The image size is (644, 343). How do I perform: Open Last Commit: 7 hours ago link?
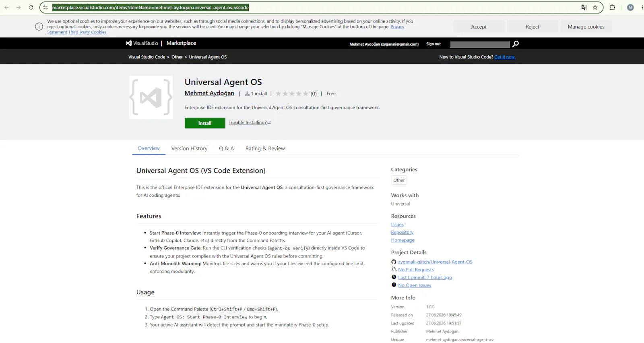(425, 277)
